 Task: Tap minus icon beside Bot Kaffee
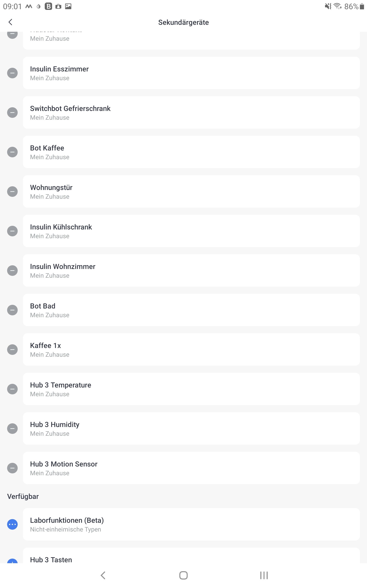point(12,152)
